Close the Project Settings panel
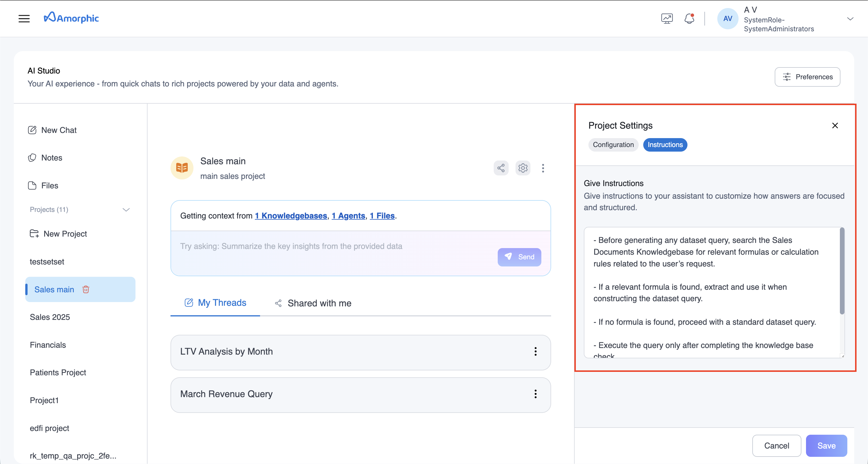 tap(835, 126)
